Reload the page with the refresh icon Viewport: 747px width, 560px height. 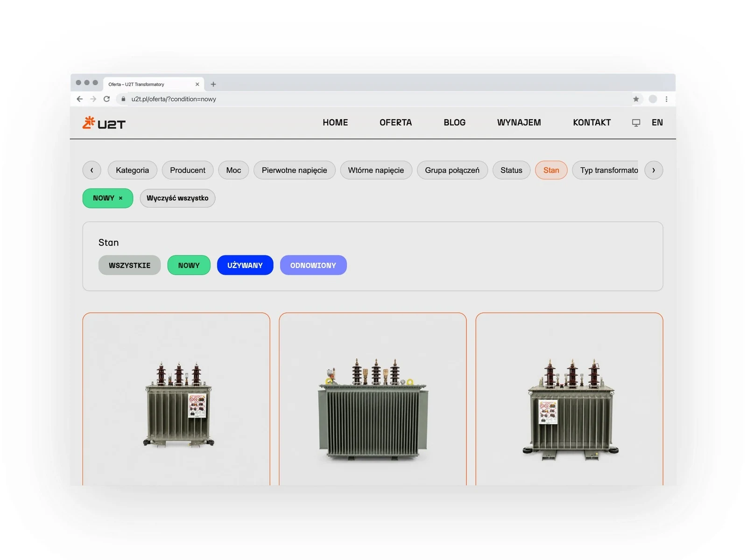pyautogui.click(x=106, y=99)
